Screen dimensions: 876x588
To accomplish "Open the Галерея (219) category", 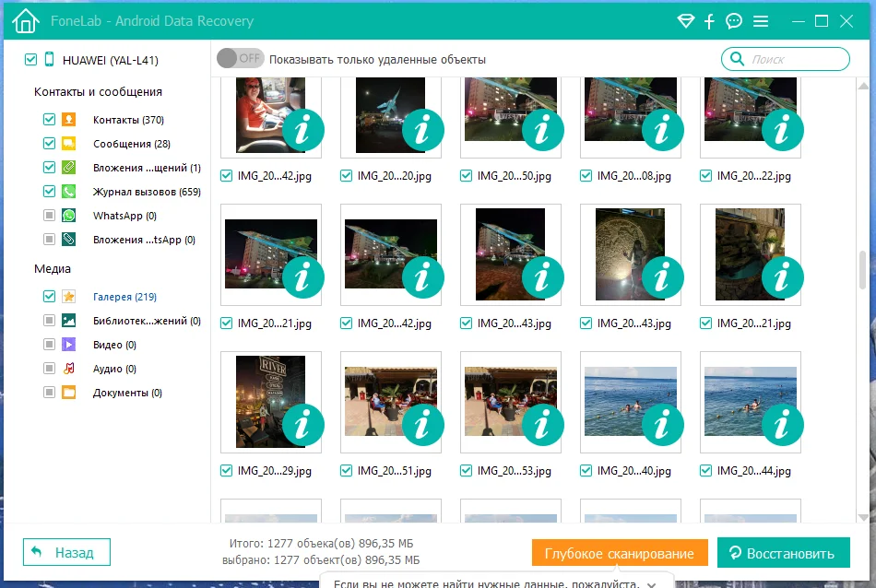I will pyautogui.click(x=124, y=297).
